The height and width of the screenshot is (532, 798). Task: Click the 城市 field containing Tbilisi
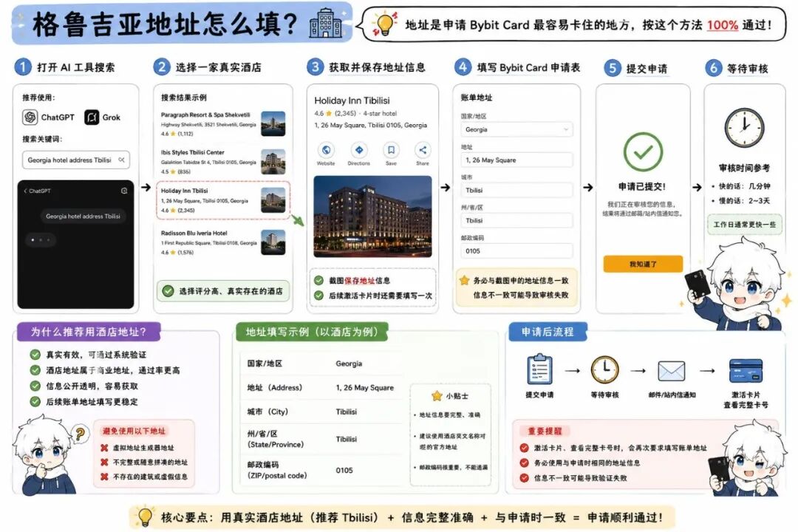coord(516,190)
